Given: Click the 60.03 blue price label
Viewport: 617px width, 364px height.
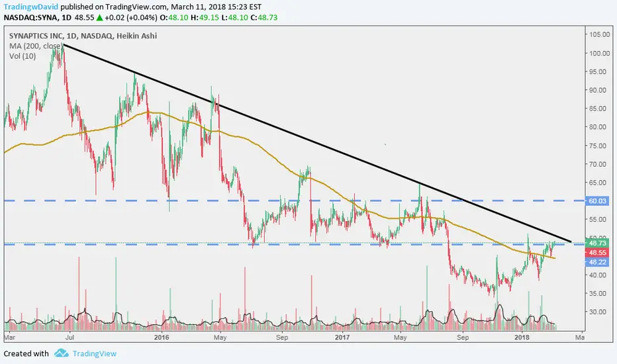Looking at the screenshot, I should click(x=597, y=201).
